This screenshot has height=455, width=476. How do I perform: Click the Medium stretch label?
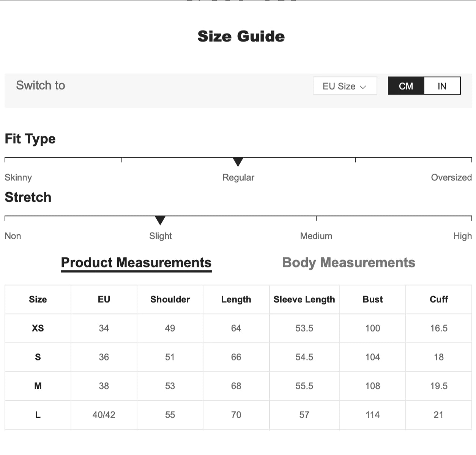316,236
